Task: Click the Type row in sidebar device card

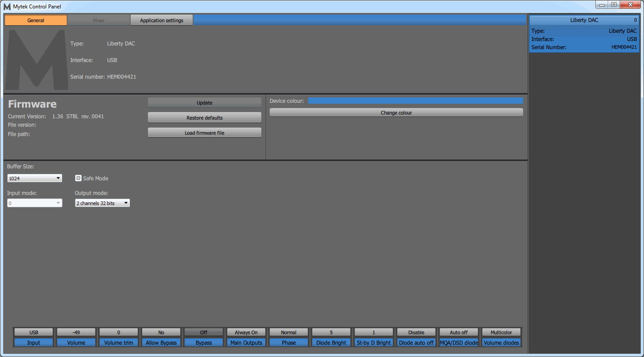Action: [x=584, y=31]
